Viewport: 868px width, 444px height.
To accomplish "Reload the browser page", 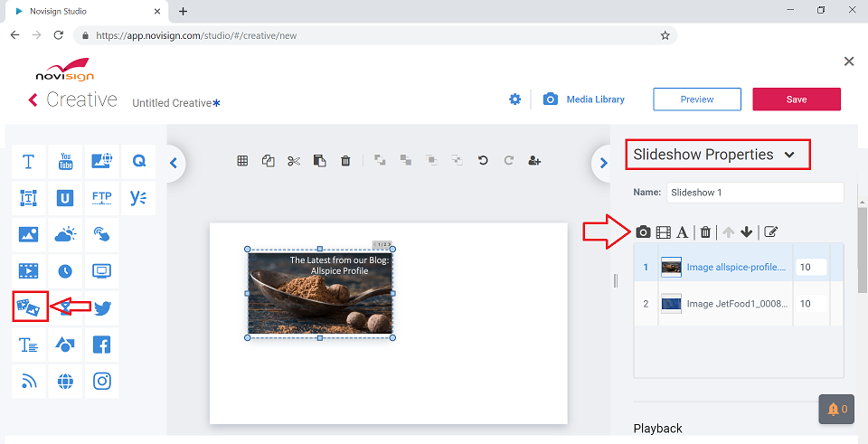I will 58,35.
